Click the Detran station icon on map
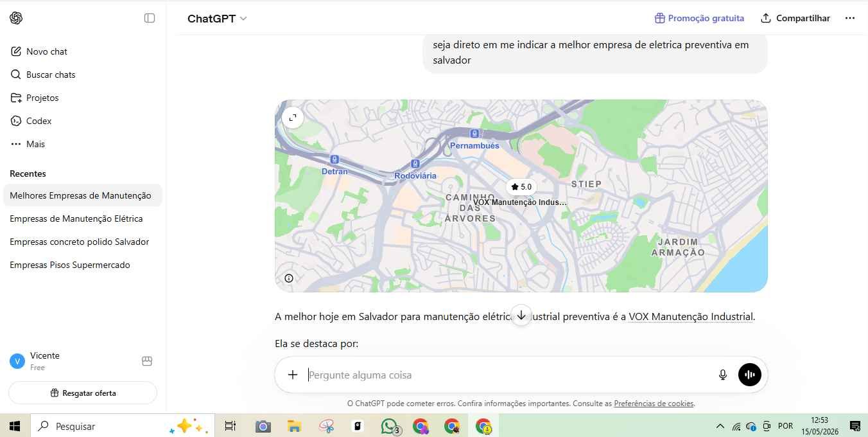The height and width of the screenshot is (437, 868). [x=334, y=159]
